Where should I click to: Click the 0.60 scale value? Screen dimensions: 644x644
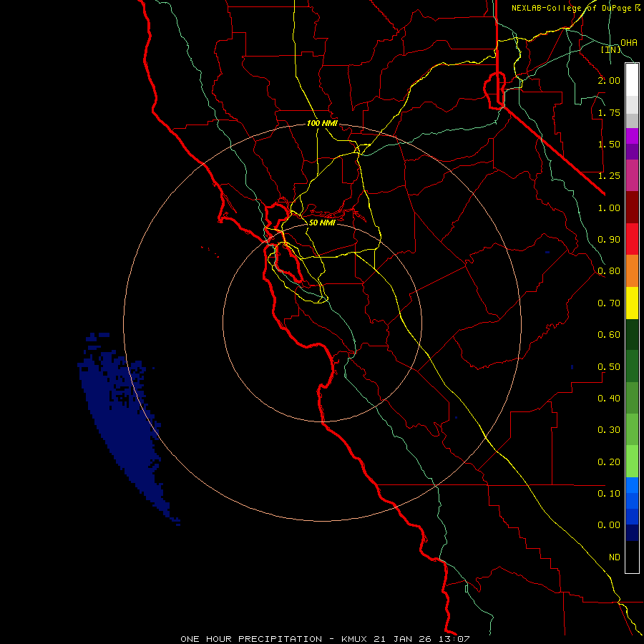point(609,335)
